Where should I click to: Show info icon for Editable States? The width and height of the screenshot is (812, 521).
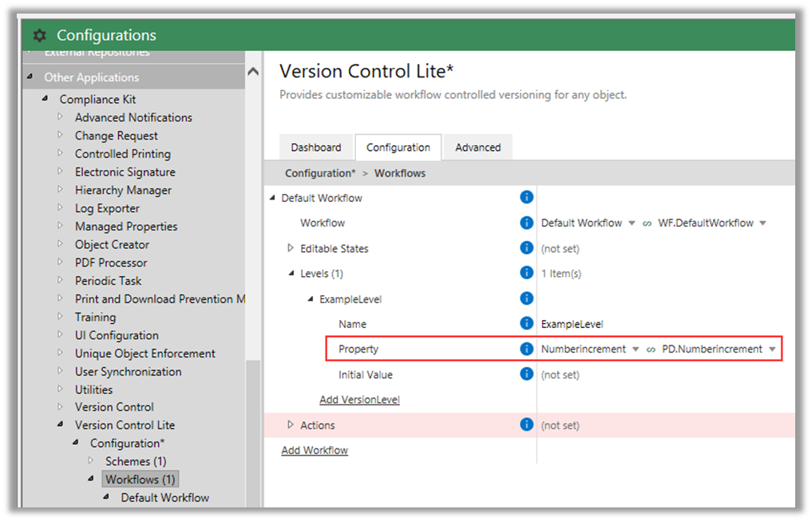click(x=526, y=248)
